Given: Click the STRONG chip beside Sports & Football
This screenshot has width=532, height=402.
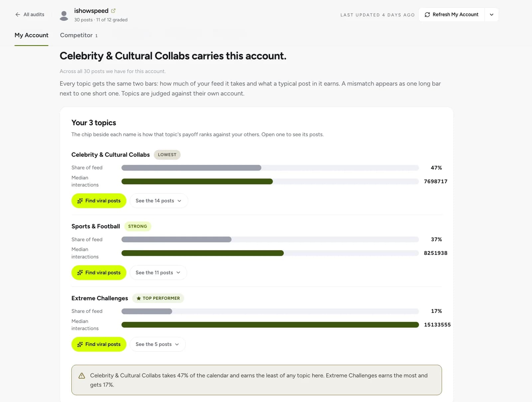Looking at the screenshot, I should point(138,226).
